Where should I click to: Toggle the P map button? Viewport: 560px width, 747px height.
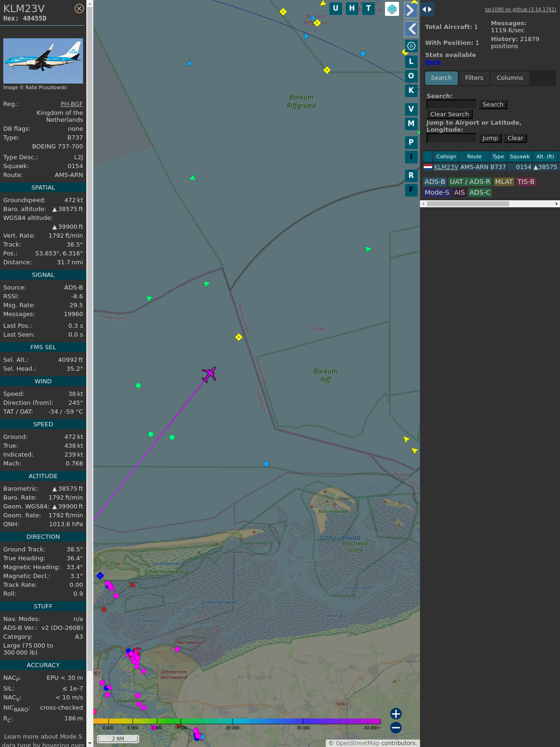click(x=411, y=142)
